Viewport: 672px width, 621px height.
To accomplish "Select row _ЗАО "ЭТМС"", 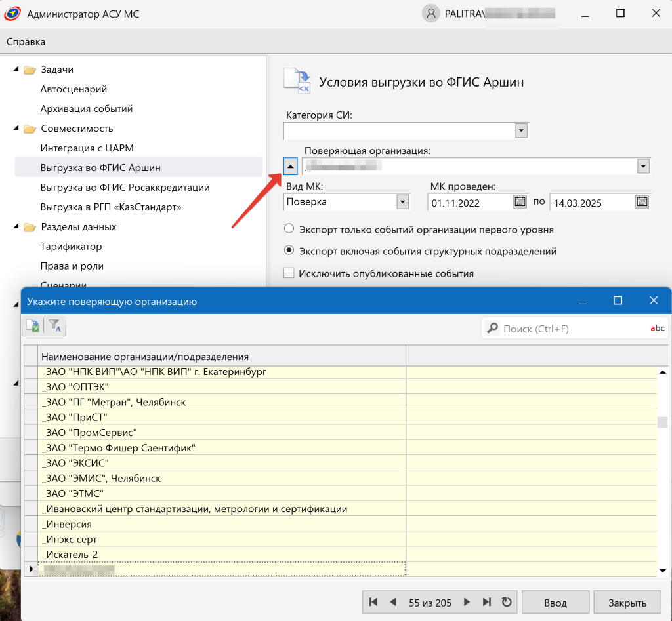I will coord(222,493).
